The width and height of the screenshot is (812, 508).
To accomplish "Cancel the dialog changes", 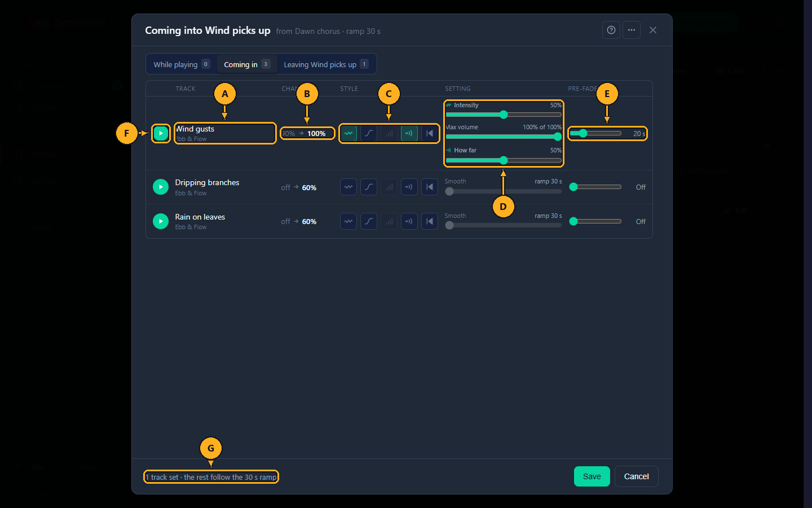I will tap(637, 476).
